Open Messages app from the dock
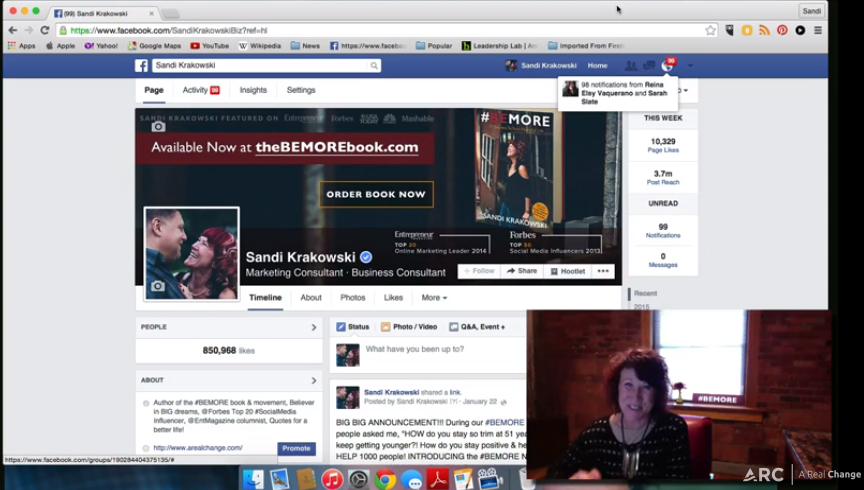Image resolution: width=864 pixels, height=490 pixels. pyautogui.click(x=412, y=480)
